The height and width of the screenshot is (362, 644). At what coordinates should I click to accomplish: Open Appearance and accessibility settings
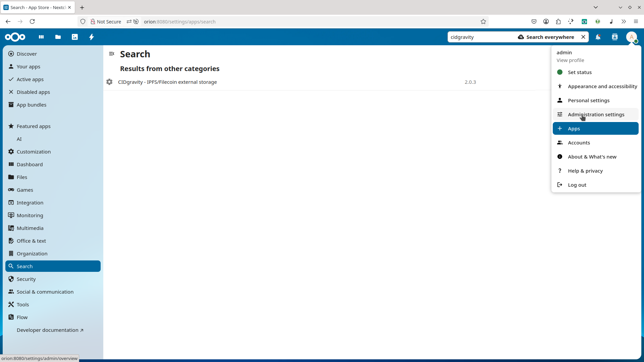click(x=596, y=86)
